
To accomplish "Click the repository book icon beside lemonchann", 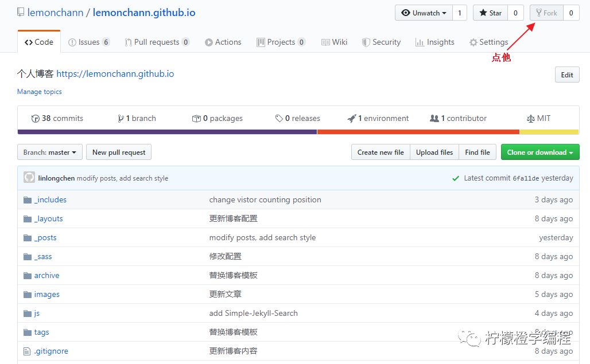I will pos(20,12).
